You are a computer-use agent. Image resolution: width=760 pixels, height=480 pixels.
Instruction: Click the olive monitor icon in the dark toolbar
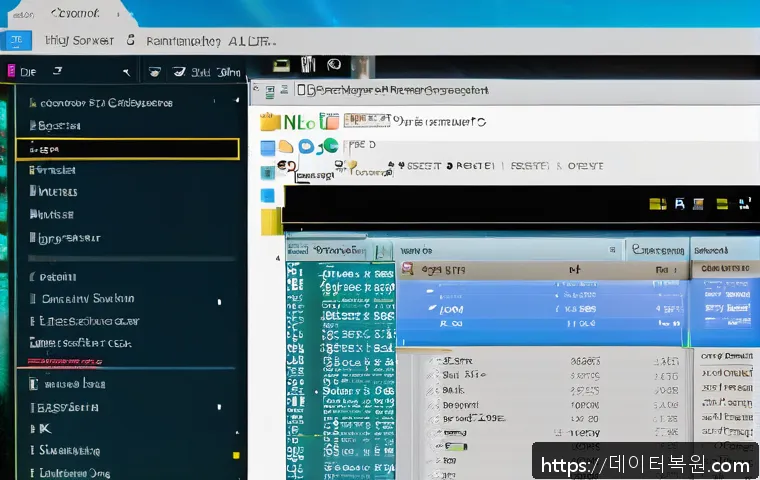click(282, 65)
